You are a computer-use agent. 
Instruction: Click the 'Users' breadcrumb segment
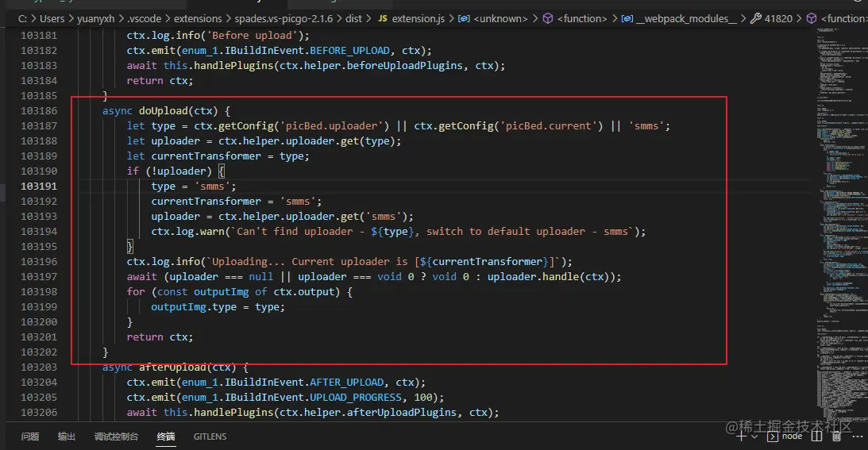click(52, 18)
